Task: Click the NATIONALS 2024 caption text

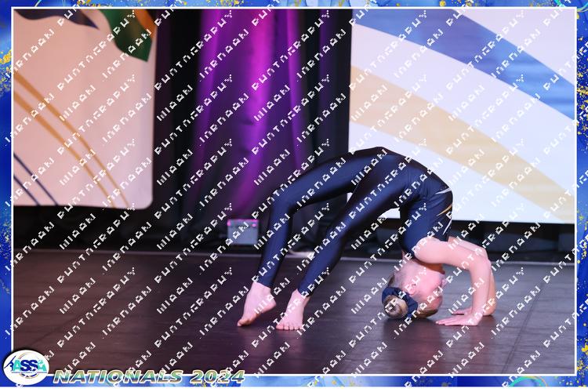Action: pos(130,377)
